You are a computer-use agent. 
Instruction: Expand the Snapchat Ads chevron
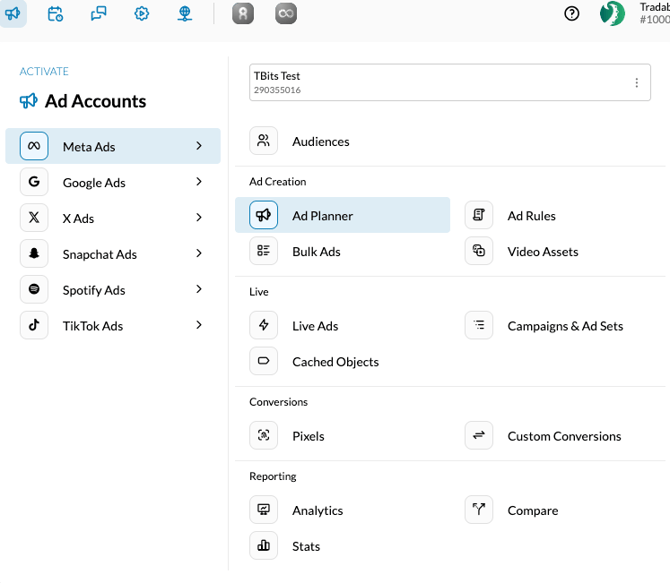click(x=199, y=254)
